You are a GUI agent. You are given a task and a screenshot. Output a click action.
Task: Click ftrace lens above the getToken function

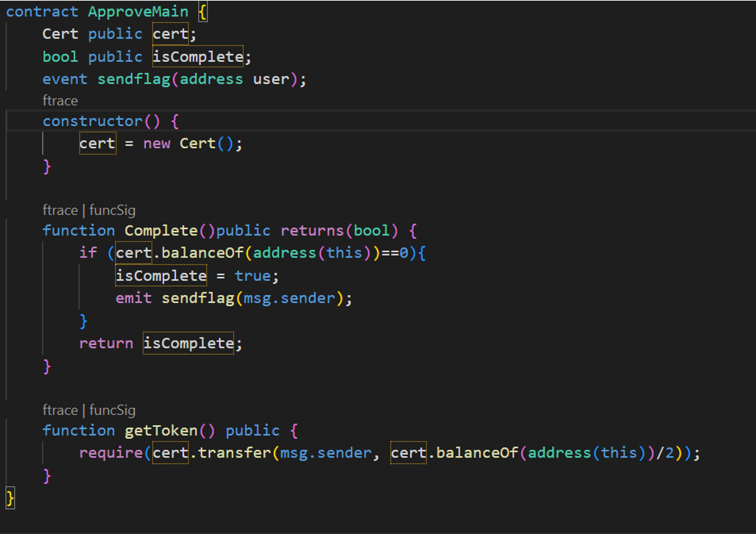[60, 410]
